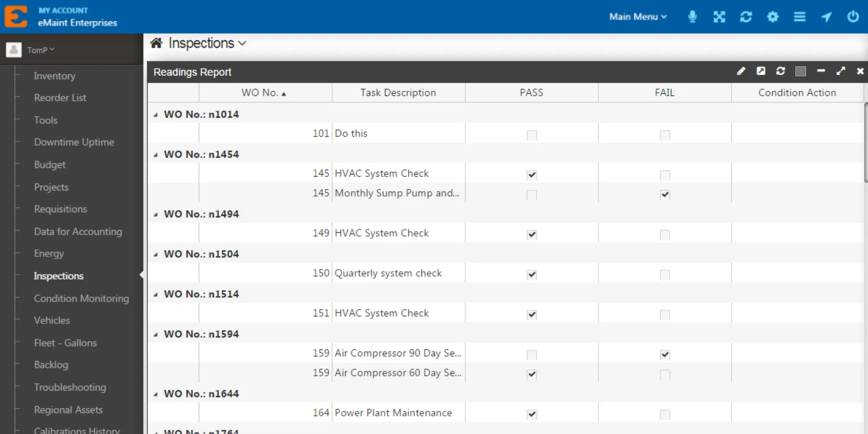Open Energy from the sidebar
The height and width of the screenshot is (434, 868).
coord(49,253)
